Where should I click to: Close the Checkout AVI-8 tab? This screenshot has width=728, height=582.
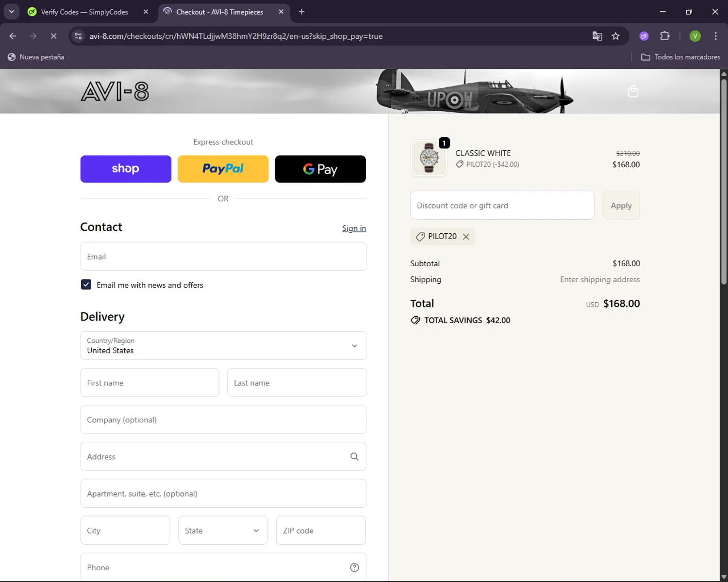281,12
